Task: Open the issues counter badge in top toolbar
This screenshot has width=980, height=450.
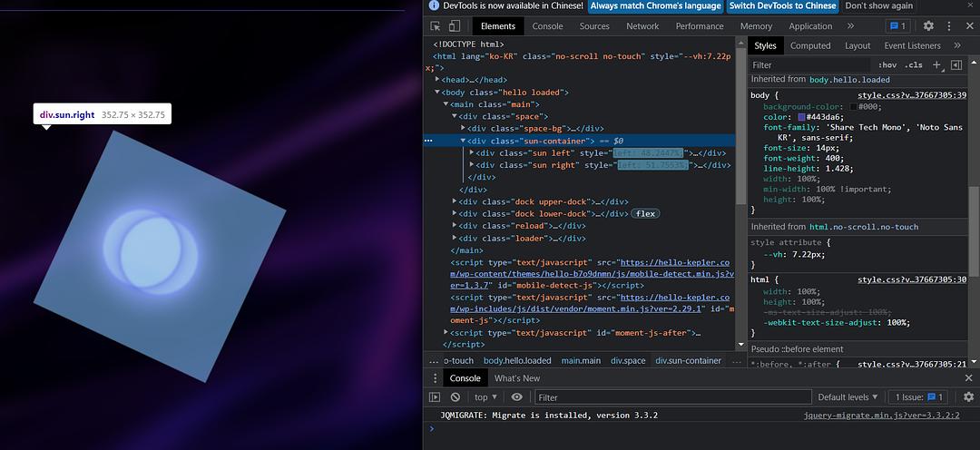Action: pos(898,26)
